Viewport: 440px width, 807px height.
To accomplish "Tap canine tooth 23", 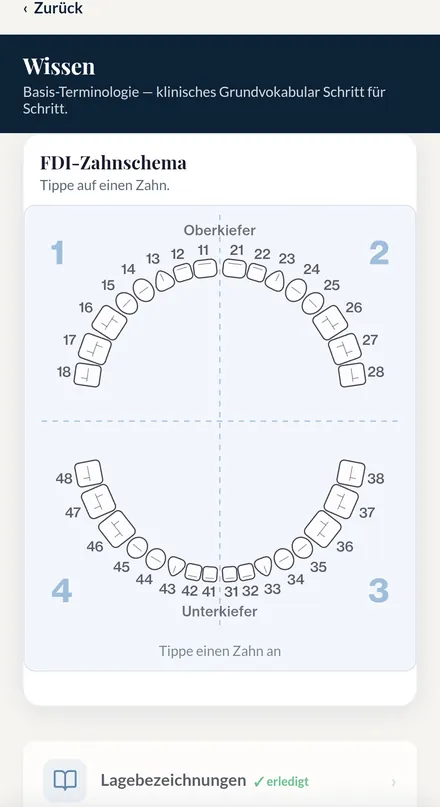I will pyautogui.click(x=275, y=281).
